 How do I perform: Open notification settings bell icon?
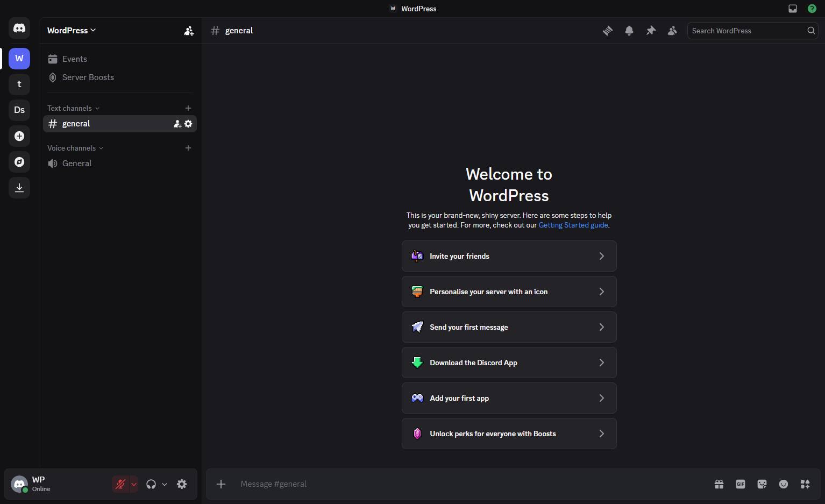(x=629, y=31)
